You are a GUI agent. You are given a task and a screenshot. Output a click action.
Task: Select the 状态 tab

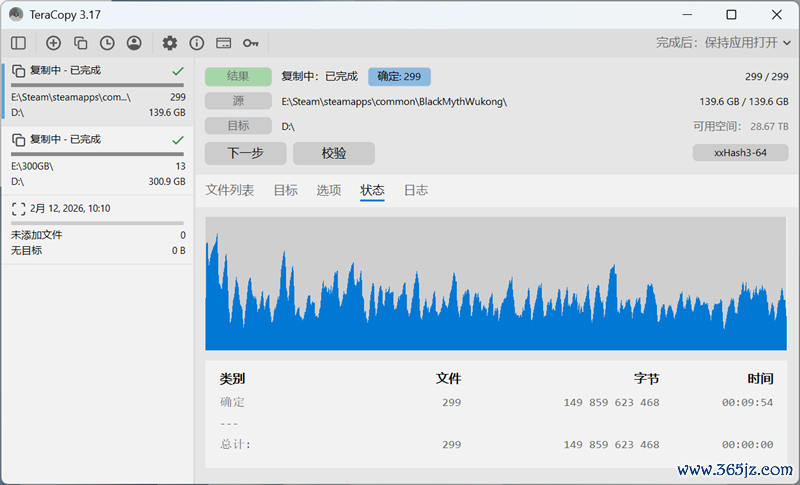coord(372,190)
